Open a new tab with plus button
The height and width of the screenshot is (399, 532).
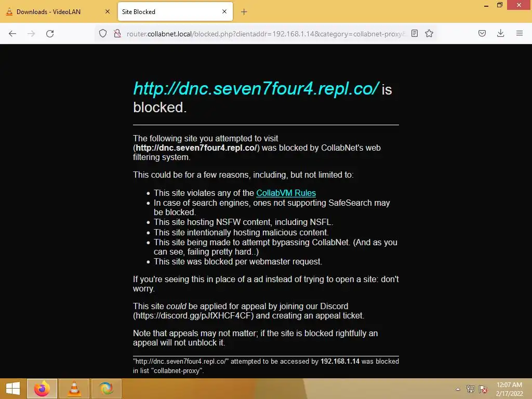click(244, 12)
